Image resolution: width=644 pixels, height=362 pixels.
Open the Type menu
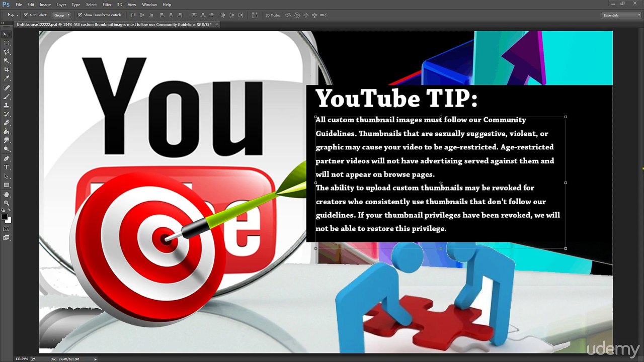pyautogui.click(x=76, y=5)
